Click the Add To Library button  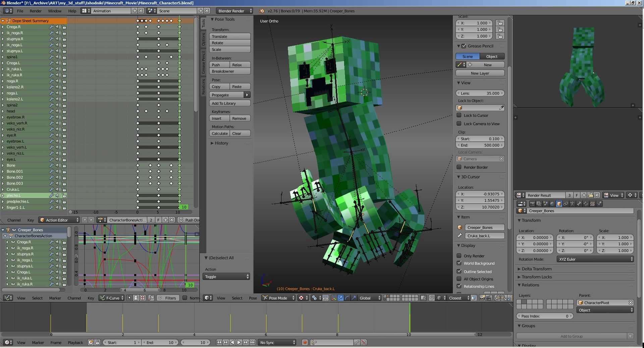click(230, 103)
